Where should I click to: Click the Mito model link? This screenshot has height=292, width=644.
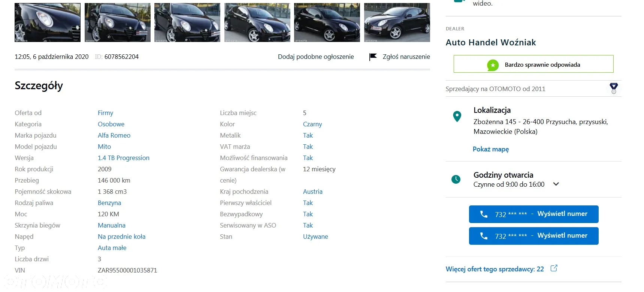click(x=104, y=147)
